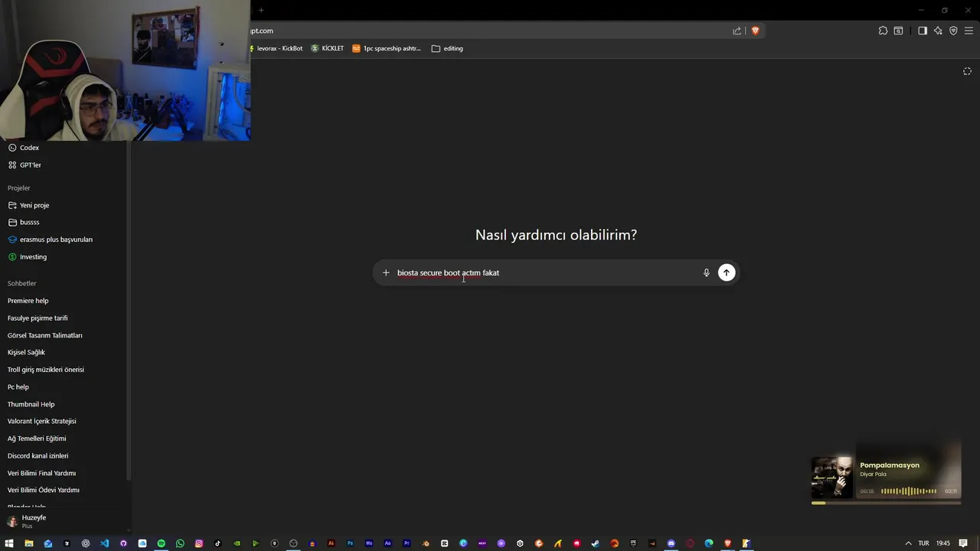Open the attach plus menu in the prompt box

386,272
